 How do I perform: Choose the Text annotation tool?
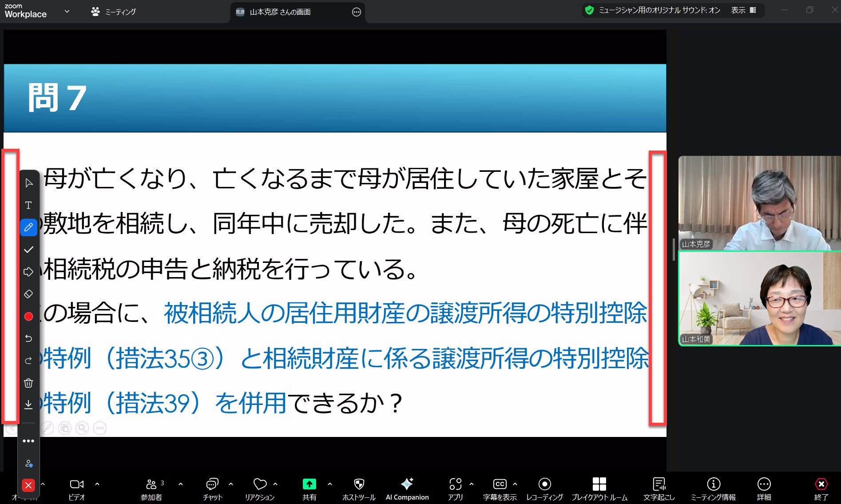tap(28, 205)
